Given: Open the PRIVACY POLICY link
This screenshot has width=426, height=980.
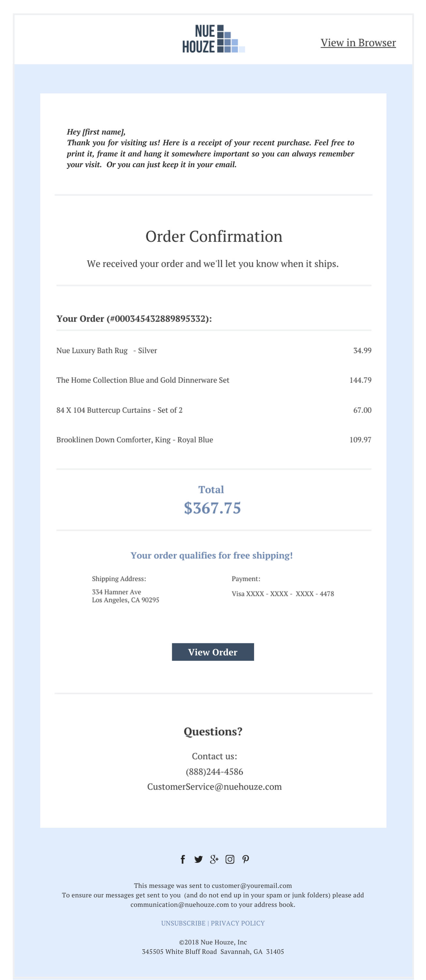Looking at the screenshot, I should point(237,923).
